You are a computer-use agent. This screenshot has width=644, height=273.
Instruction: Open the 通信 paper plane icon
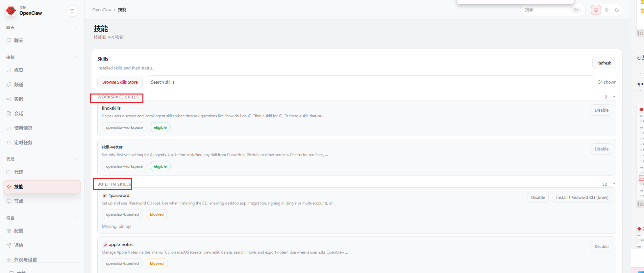coord(9,245)
